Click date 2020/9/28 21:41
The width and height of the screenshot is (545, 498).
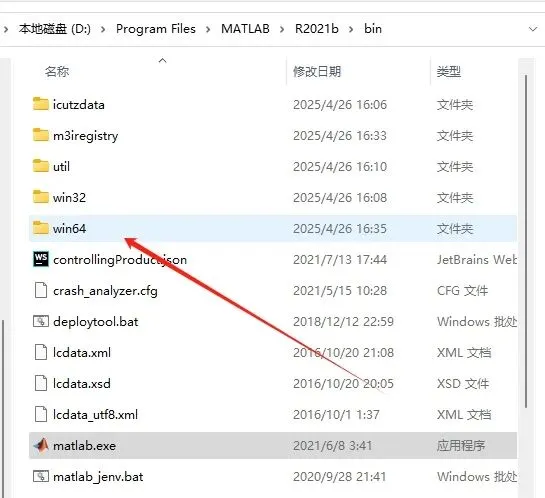click(340, 476)
